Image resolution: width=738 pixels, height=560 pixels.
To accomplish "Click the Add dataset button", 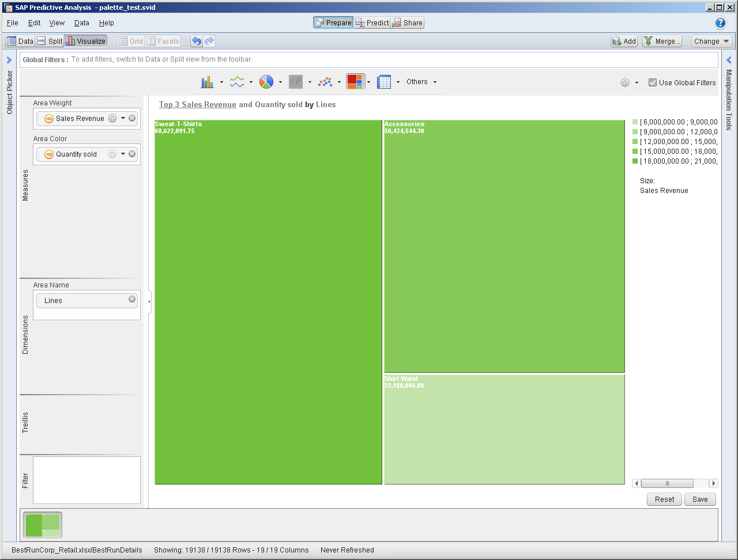I will [624, 41].
